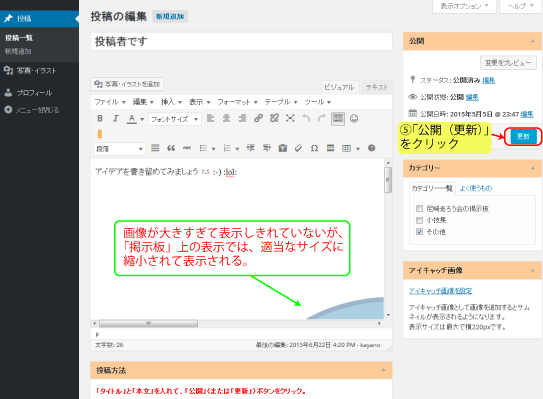The height and width of the screenshot is (399, 543).
Task: Align text left in the editor
Action: (x=210, y=118)
